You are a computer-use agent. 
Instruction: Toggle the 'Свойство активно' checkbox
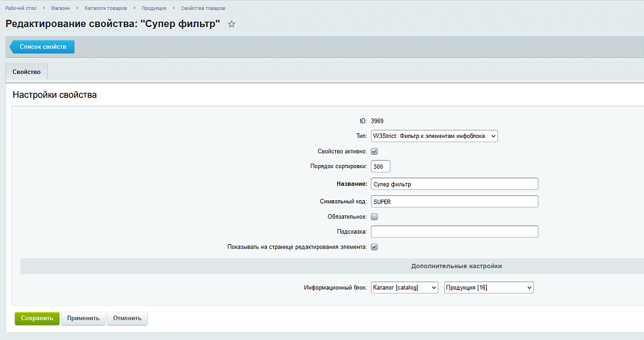coord(374,152)
